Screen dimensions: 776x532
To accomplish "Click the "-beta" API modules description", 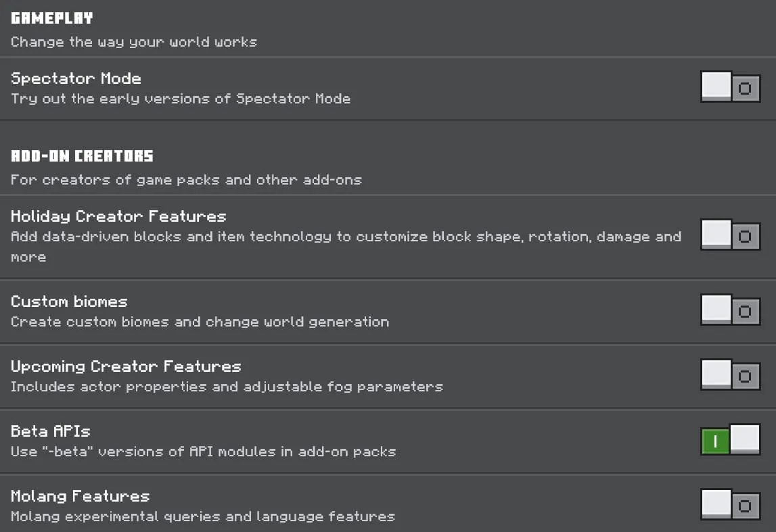I will point(204,452).
